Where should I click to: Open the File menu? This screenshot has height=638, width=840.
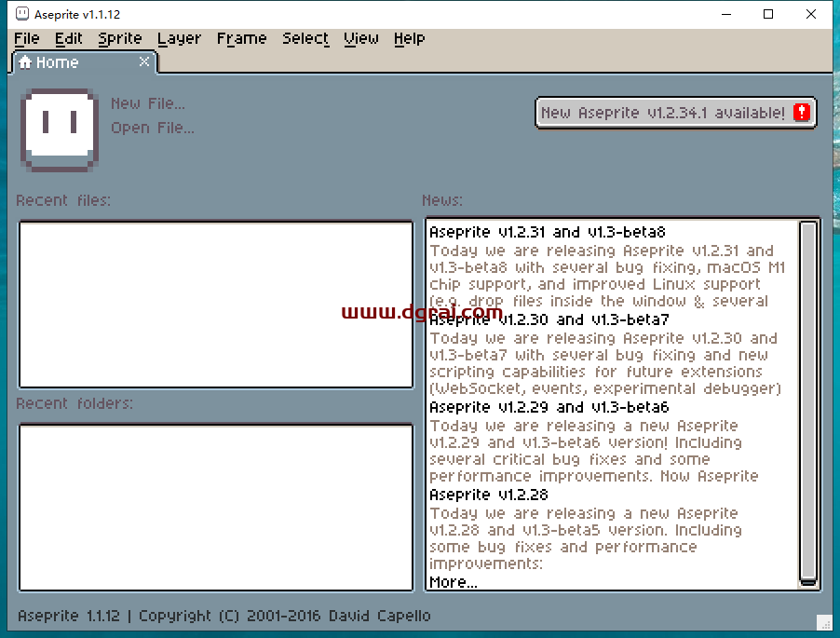[26, 38]
